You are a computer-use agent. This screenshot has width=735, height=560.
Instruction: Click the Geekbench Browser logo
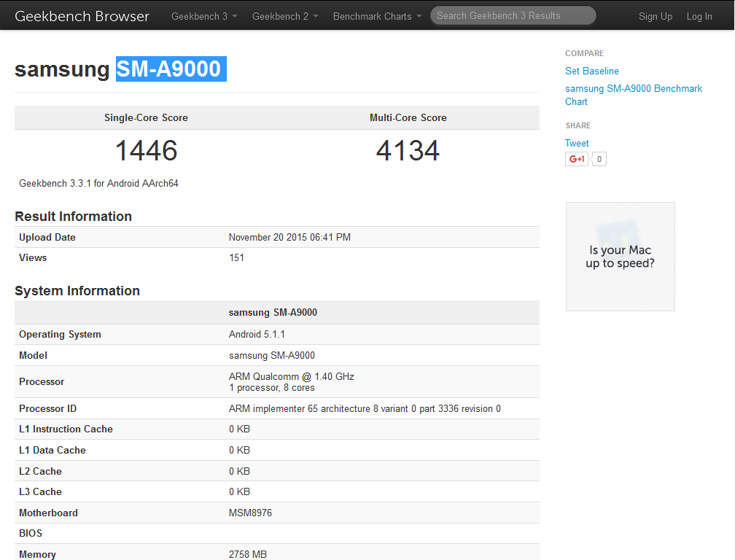click(82, 16)
